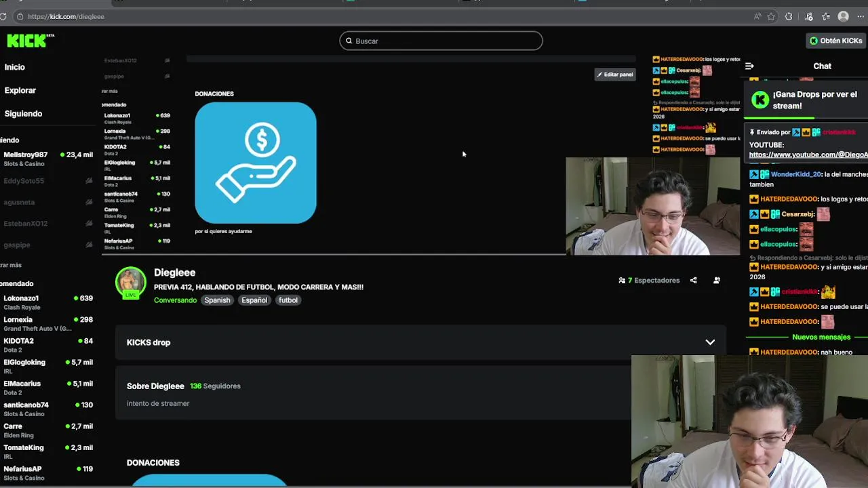Screen dimensions: 868x488
Task: Click WonderKidd_20 username in chat
Action: pos(796,174)
